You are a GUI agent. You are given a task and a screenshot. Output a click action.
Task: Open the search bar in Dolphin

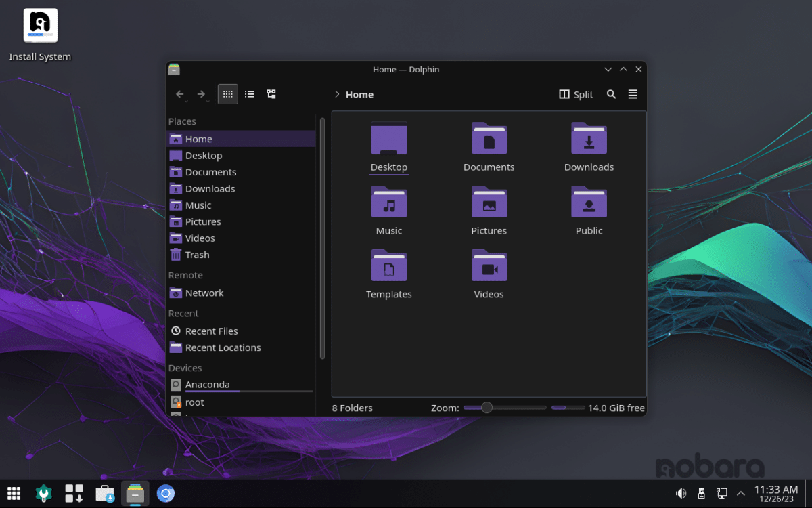point(611,94)
